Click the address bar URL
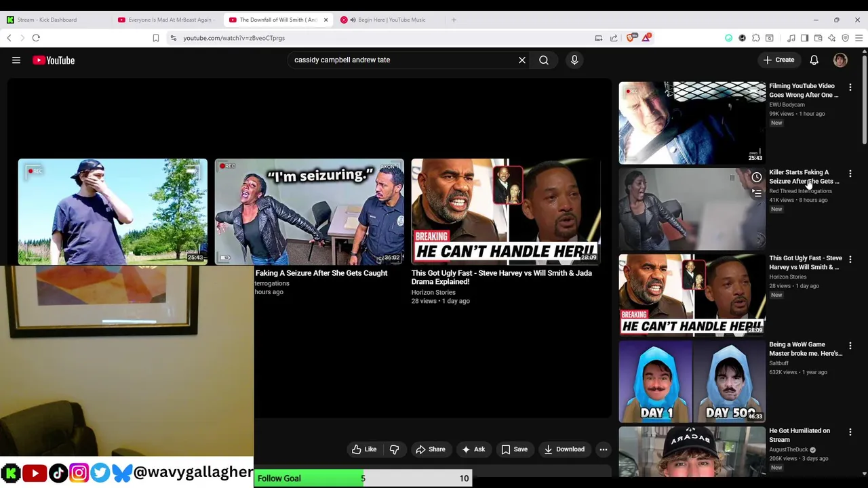 point(234,38)
